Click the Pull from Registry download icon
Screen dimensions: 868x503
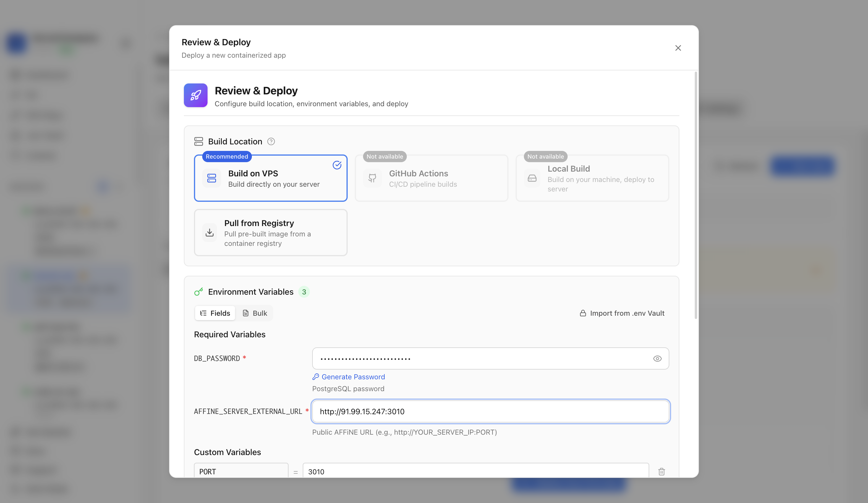[x=209, y=232]
